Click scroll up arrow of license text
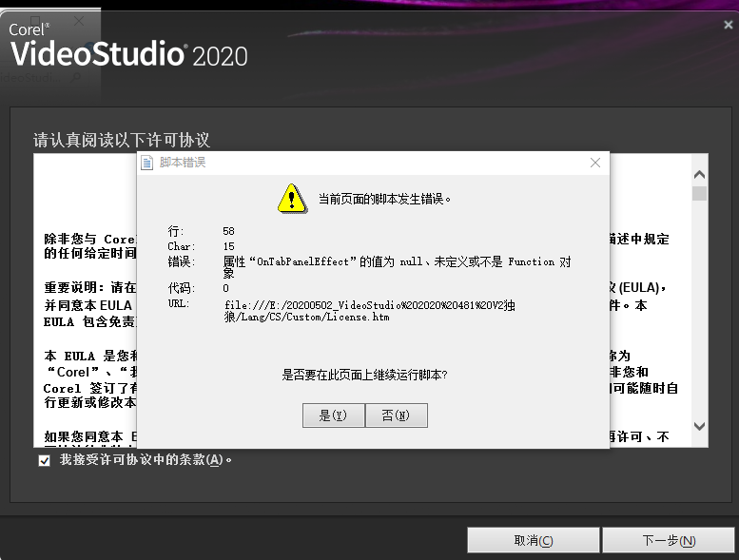 (x=699, y=175)
